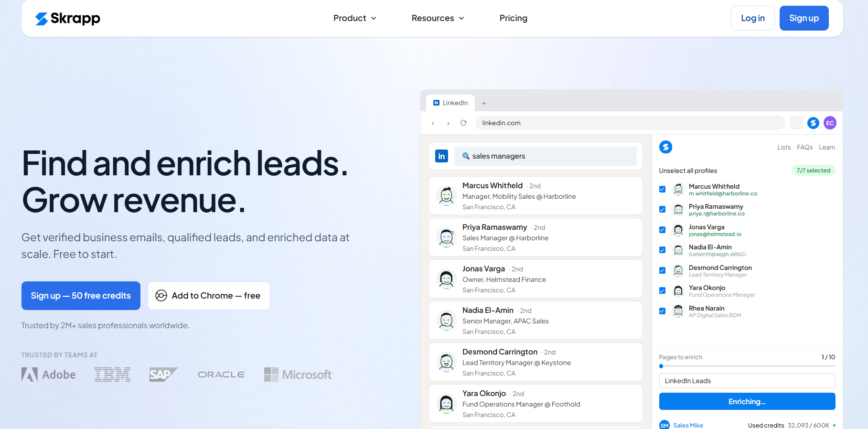Screen dimensions: 868x429
Task: Click the Chrome icon in Add to Chrome button
Action: [161, 296]
